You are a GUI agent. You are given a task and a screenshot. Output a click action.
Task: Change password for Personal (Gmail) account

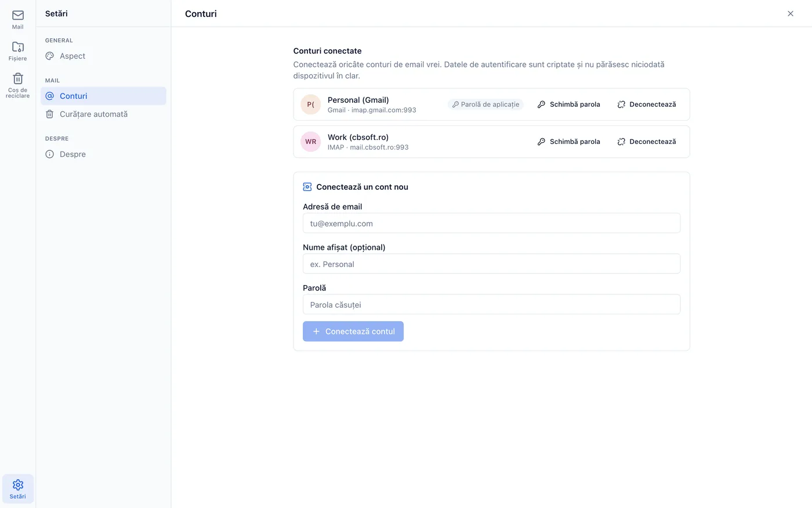[569, 105]
